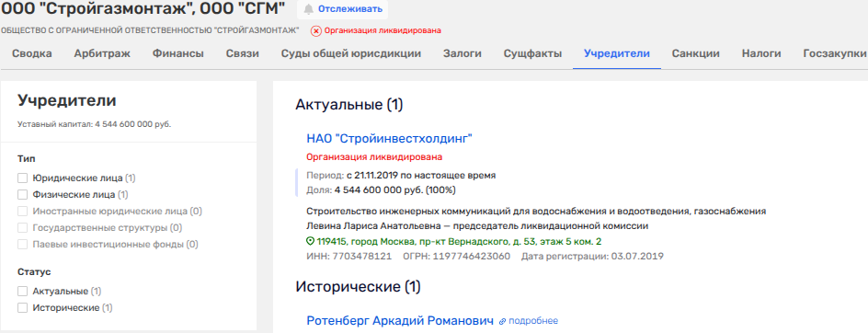
Task: Click the Актуальные (1) section heading
Action: point(349,104)
